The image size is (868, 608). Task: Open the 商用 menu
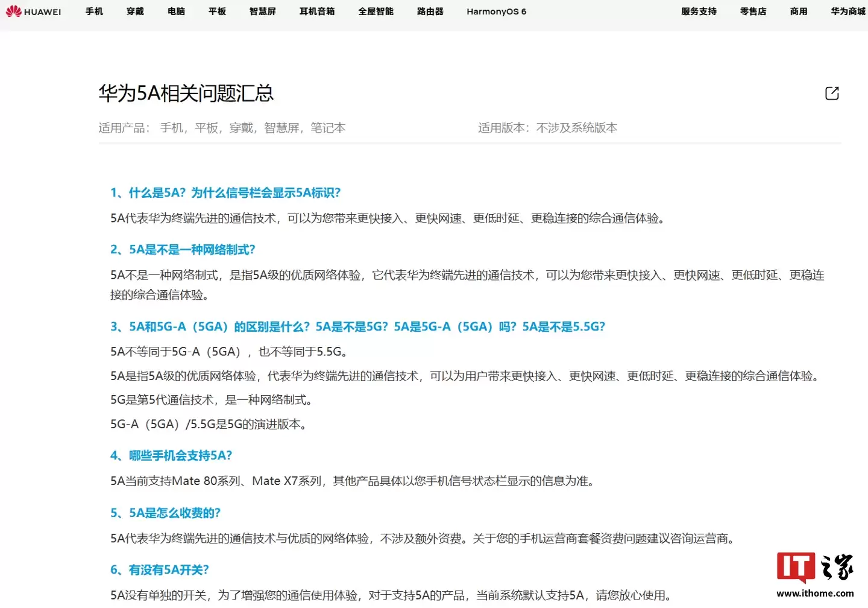click(798, 11)
